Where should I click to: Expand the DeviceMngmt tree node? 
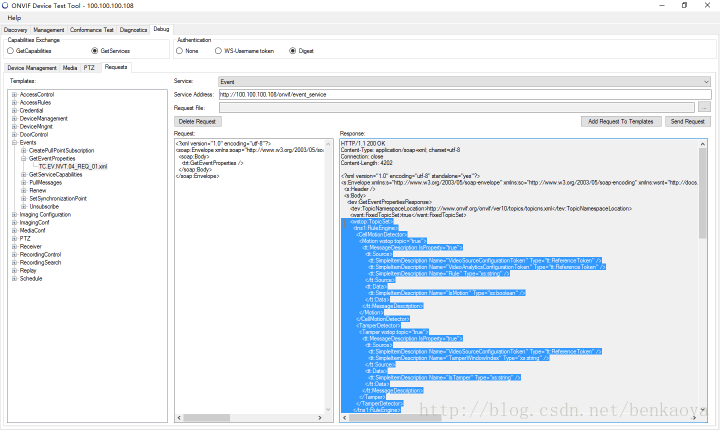click(x=14, y=127)
